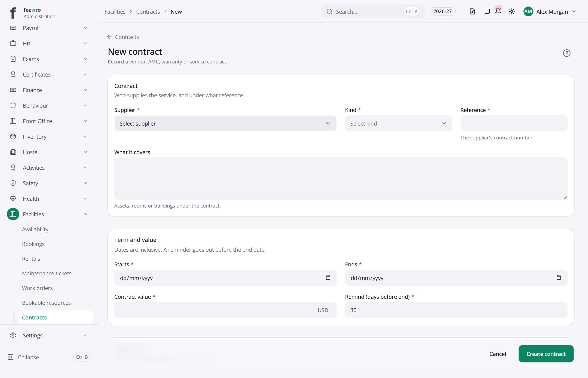The image size is (588, 378).
Task: Click the Remind days before end field
Action: 456,310
